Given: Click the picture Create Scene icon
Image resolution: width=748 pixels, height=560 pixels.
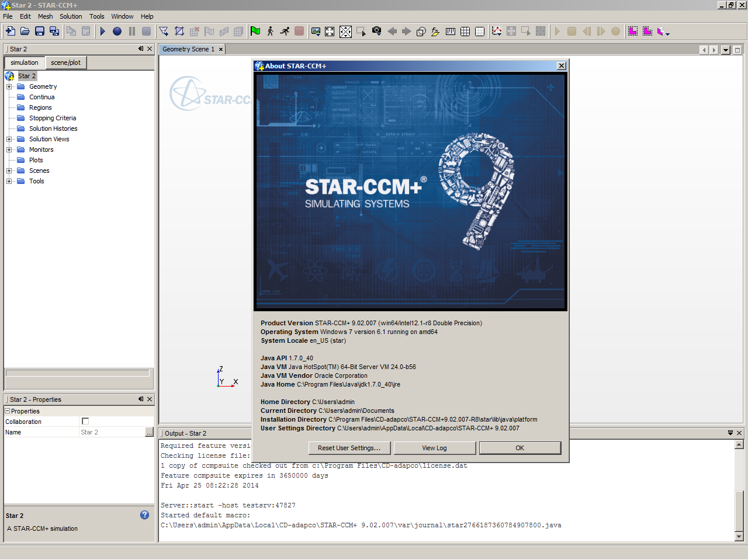Looking at the screenshot, I should 316,32.
